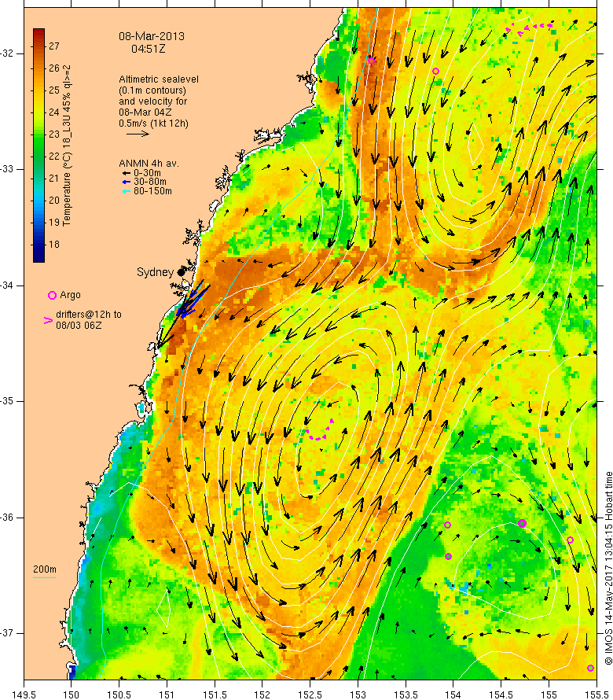
Task: Click the 200m depth label
Action: point(45,569)
